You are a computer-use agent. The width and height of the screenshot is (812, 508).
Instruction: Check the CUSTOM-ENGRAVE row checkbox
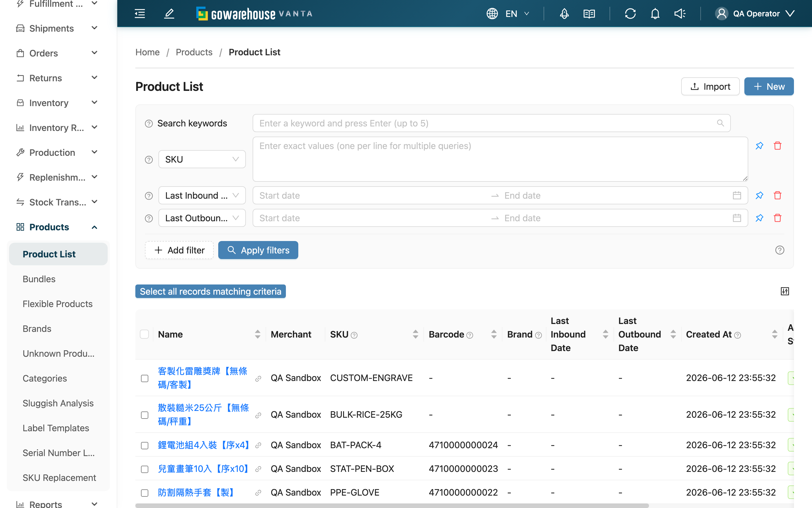click(145, 378)
